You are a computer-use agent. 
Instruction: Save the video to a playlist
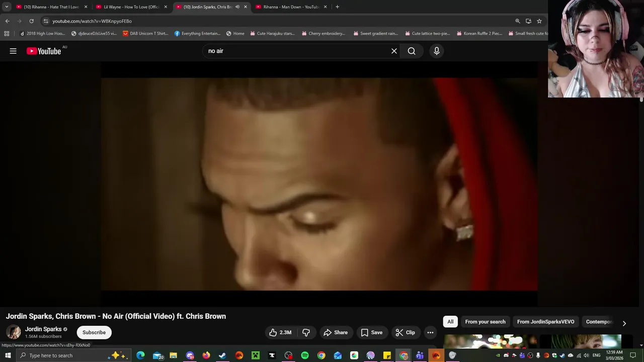click(371, 332)
